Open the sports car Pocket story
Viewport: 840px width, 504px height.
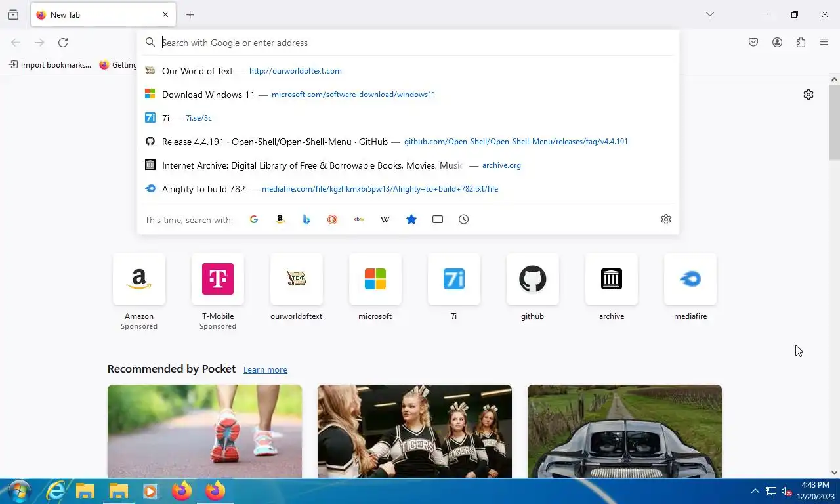[625, 431]
